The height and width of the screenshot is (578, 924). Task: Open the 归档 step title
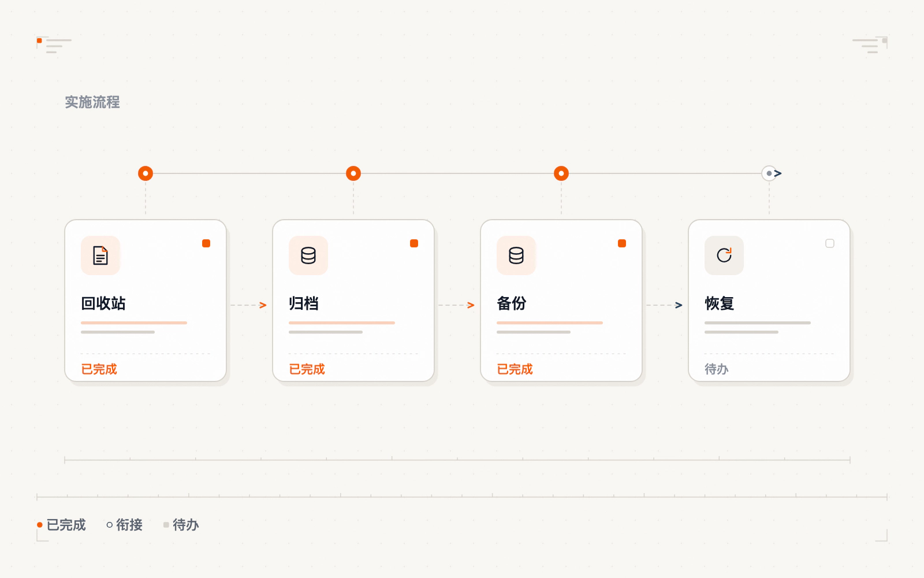(304, 303)
